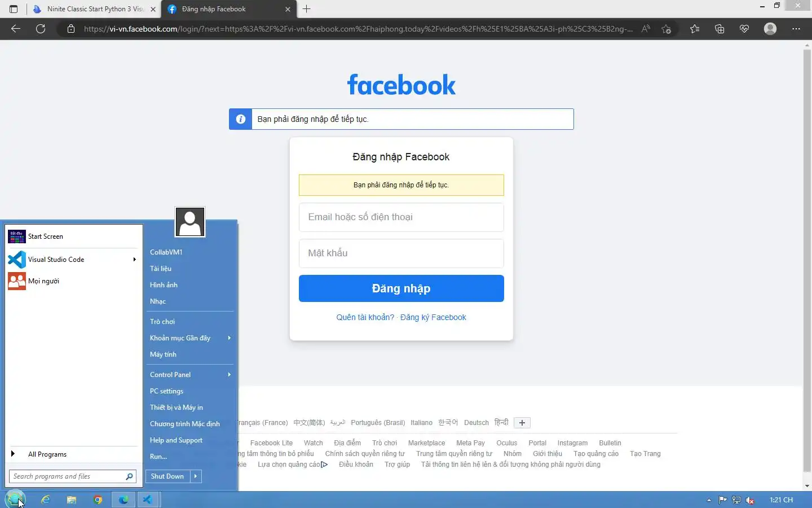Close the Đăng nhập Facebook tab
This screenshot has width=812, height=508.
[288, 9]
